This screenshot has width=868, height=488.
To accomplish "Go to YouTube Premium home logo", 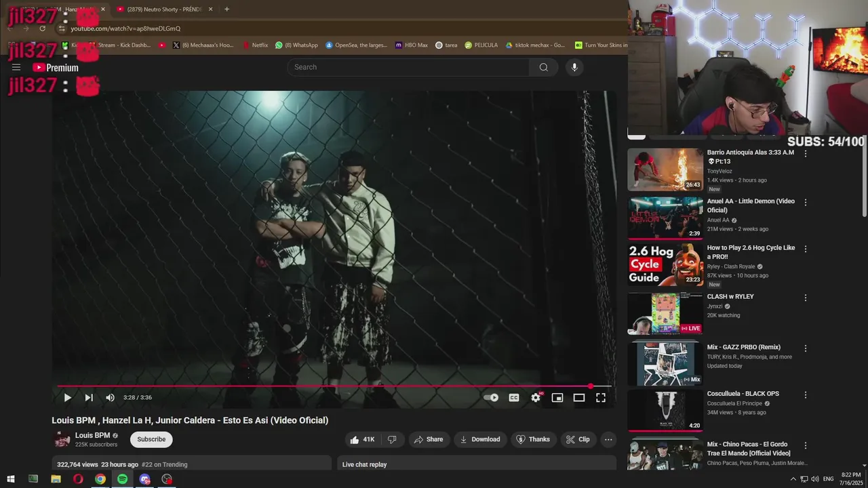I will point(56,67).
